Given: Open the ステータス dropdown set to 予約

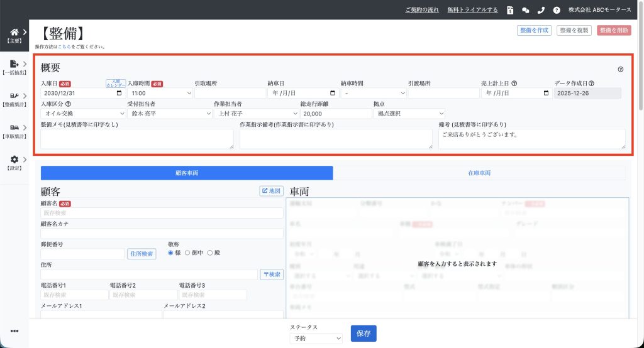Looking at the screenshot, I should pyautogui.click(x=316, y=338).
